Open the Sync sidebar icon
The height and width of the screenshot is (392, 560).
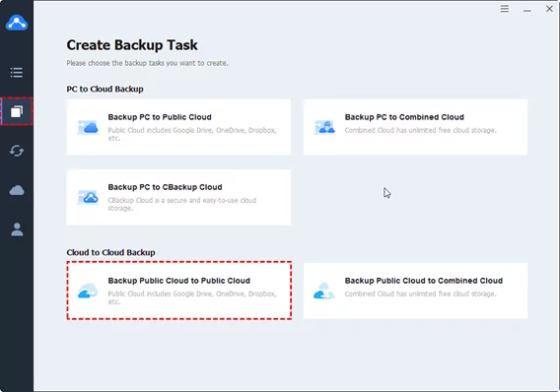(17, 151)
